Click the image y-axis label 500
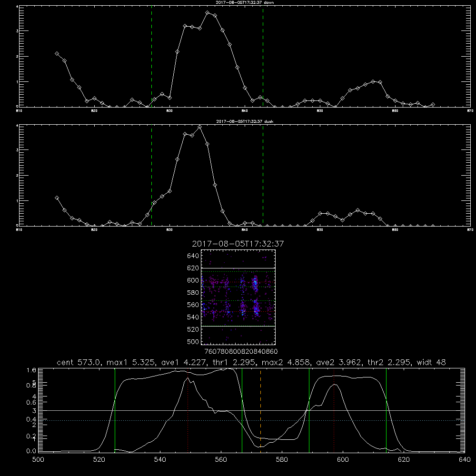Screen dimensions: 476x476 (193, 341)
